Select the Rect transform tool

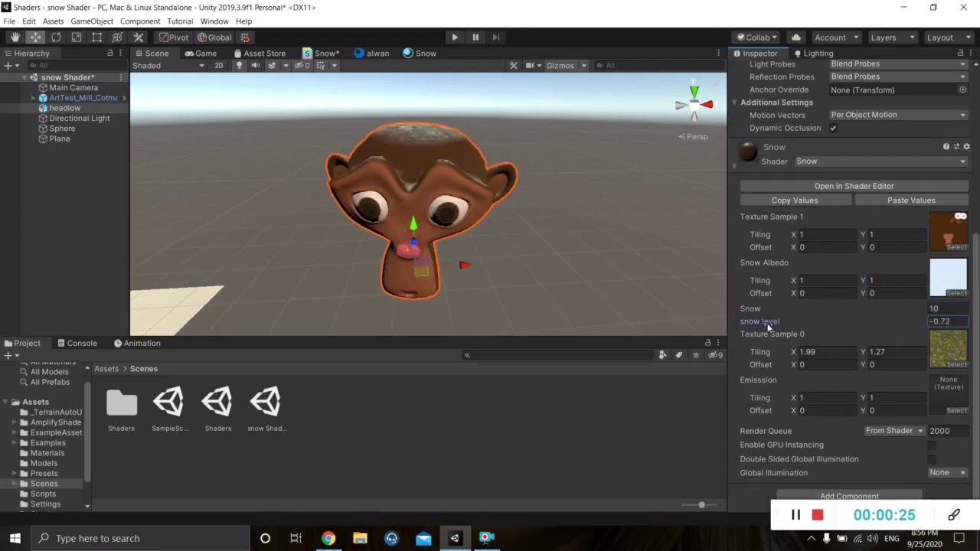[96, 37]
